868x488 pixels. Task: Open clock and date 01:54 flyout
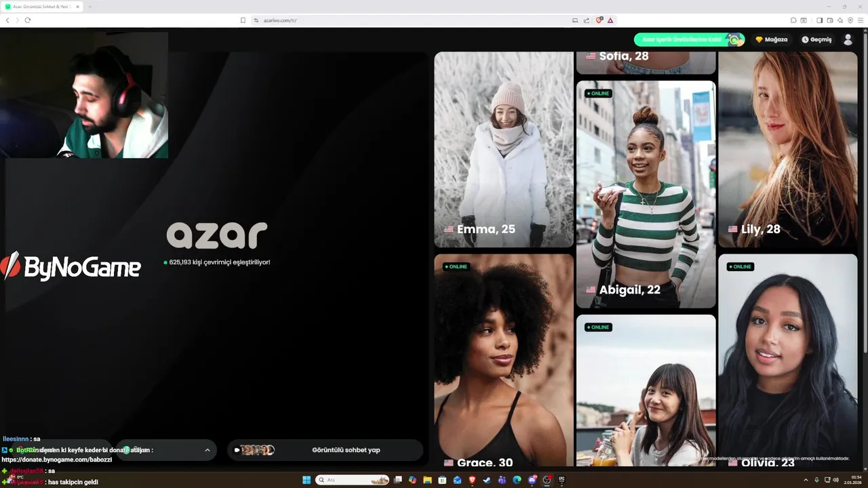pos(853,480)
